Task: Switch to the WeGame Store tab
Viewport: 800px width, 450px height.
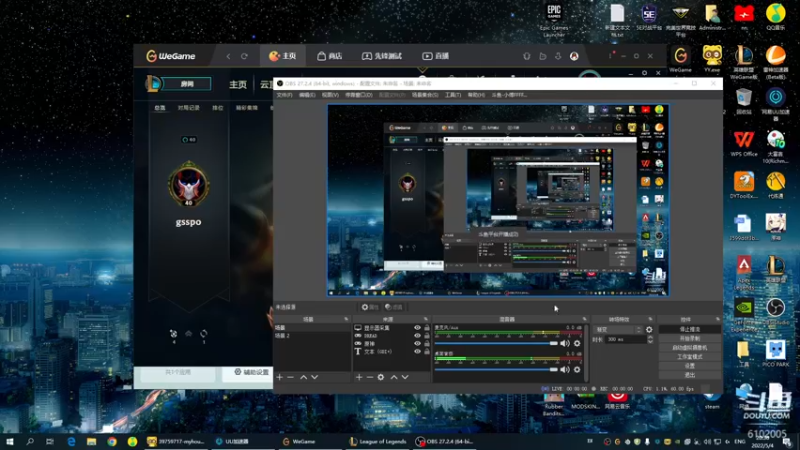Action: coord(330,56)
